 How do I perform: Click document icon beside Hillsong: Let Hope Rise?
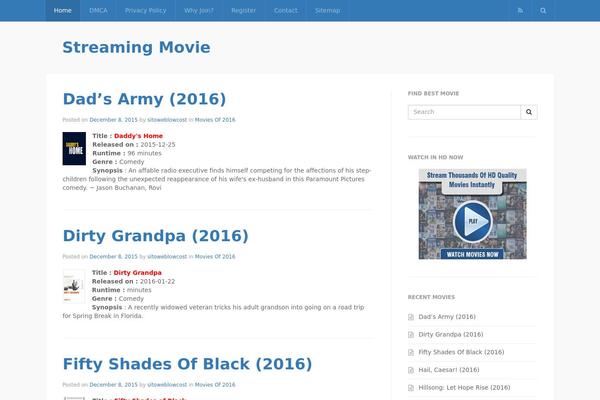point(411,388)
